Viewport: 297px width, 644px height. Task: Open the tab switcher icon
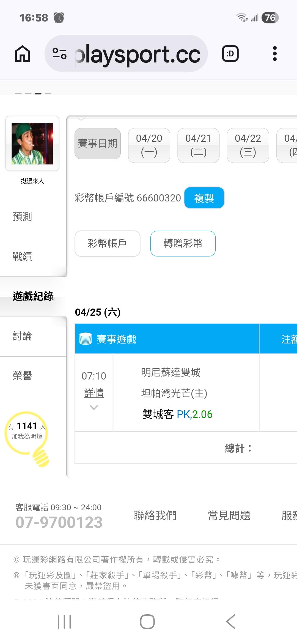click(230, 54)
